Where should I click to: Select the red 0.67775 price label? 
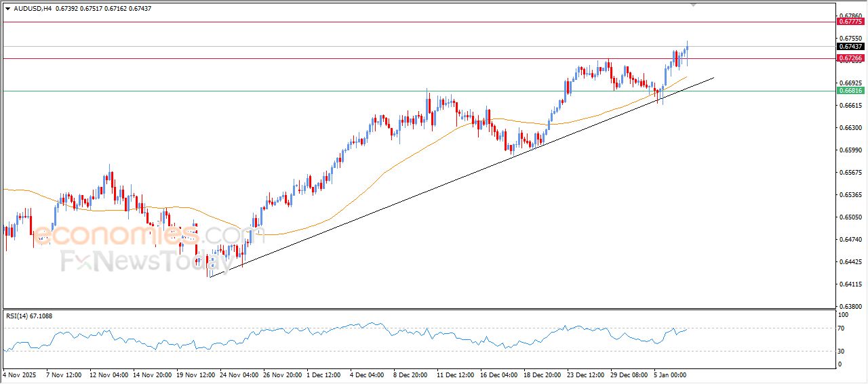850,22
